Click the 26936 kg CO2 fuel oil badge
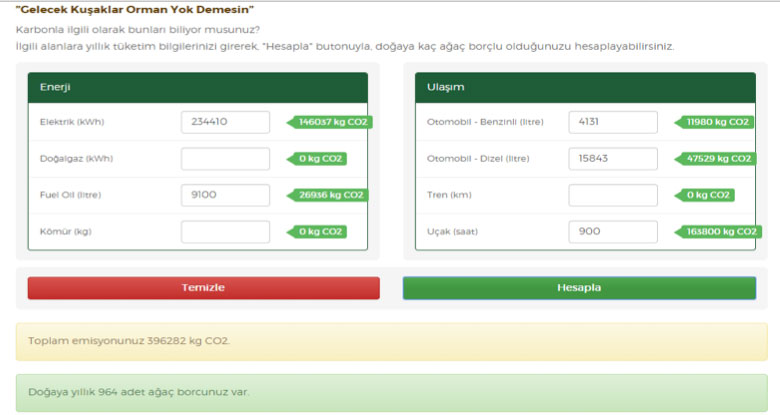The image size is (780, 415). pos(328,195)
